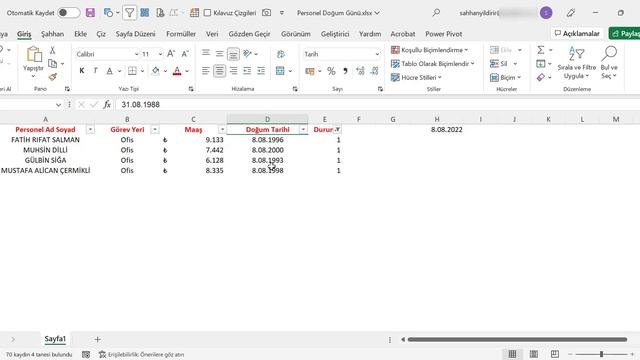Viewport: 640px width, 360px height.
Task: Expand the Name Box dropdown arrow
Action: (58, 105)
